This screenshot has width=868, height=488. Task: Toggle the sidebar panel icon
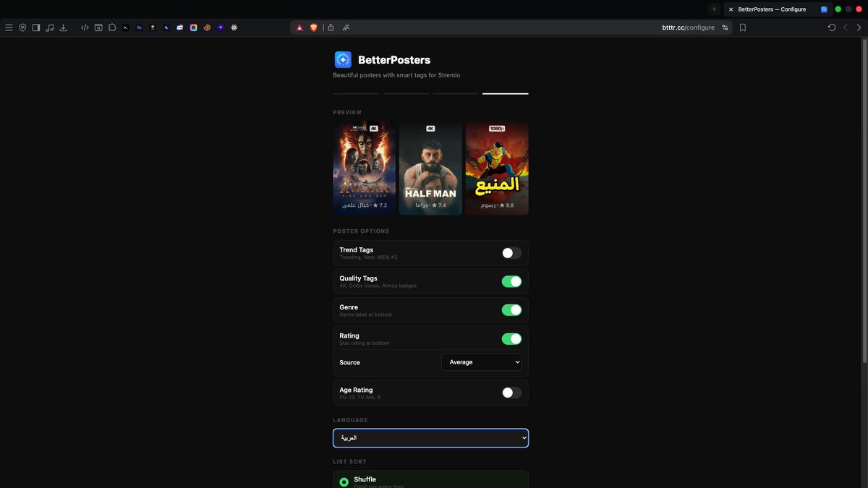36,27
